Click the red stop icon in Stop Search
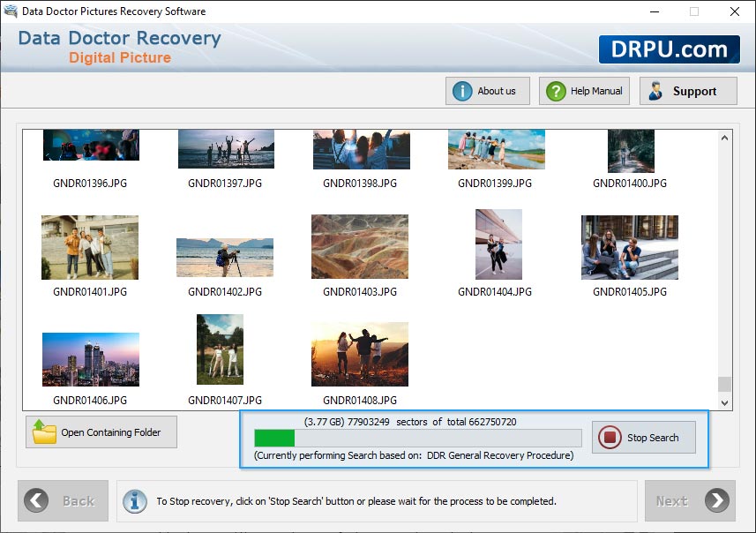This screenshot has width=756, height=533. [x=610, y=438]
